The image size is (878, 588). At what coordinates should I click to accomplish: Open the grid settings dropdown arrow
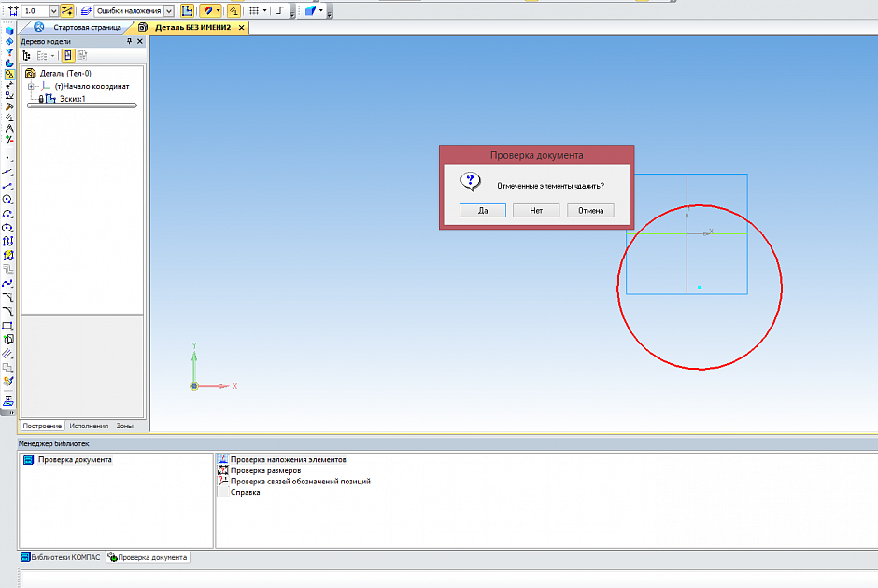265,10
